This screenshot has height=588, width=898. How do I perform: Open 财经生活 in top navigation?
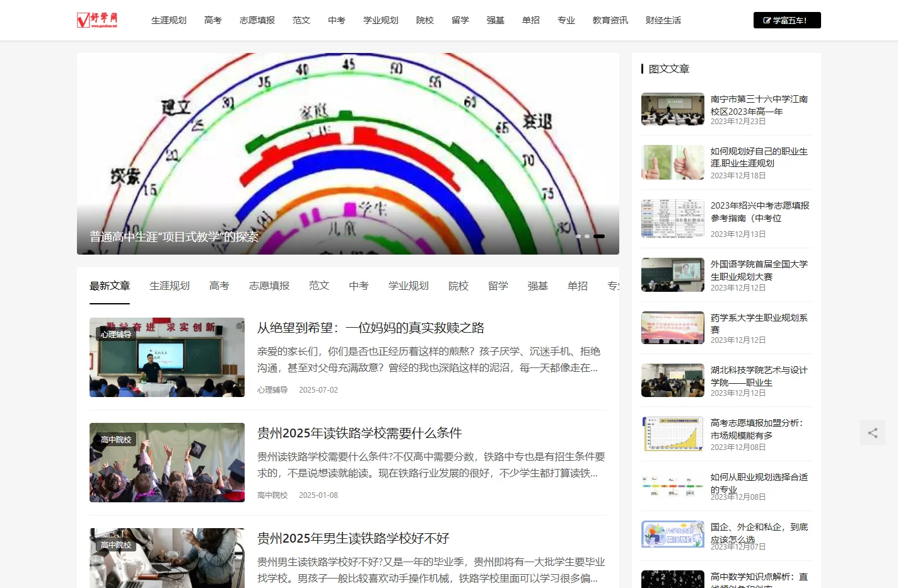(x=663, y=20)
